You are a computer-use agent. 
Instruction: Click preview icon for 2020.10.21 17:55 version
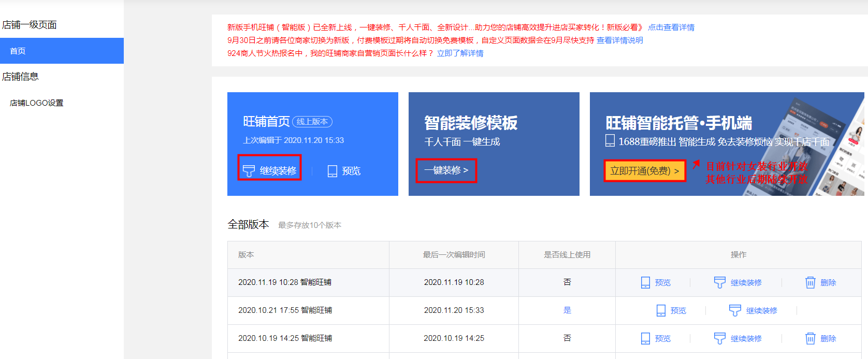(x=661, y=310)
